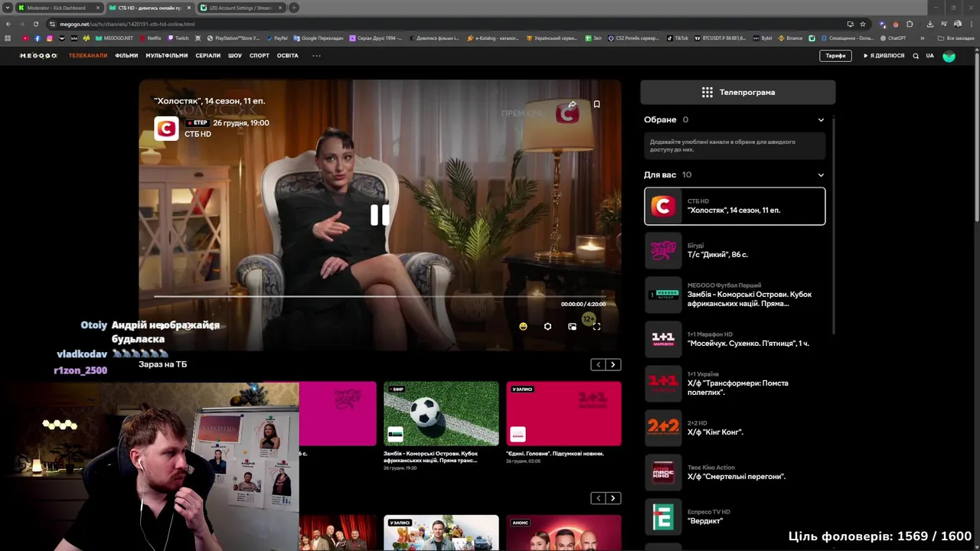
Task: Open the Netflix bookmark
Action: coord(150,38)
